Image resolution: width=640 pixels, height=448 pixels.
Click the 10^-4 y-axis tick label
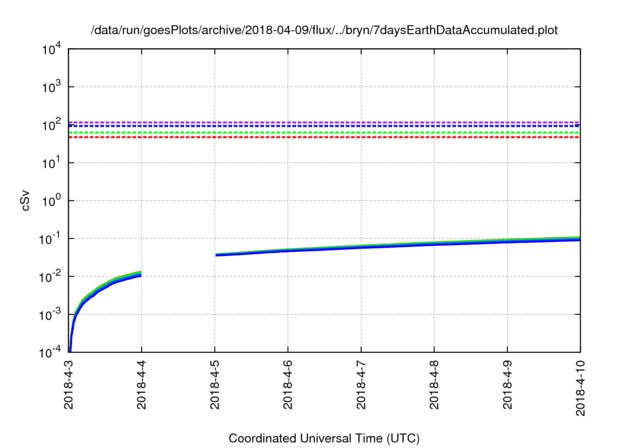tap(50, 352)
